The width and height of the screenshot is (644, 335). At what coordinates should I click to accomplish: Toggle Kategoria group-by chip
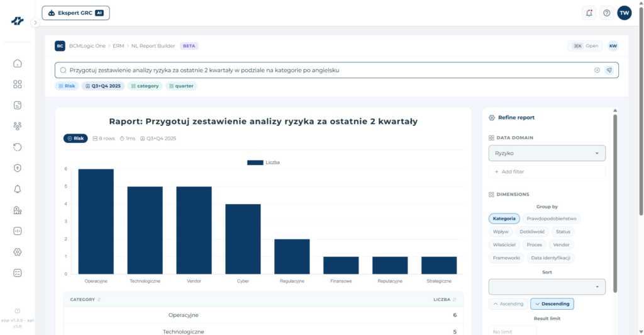[504, 219]
